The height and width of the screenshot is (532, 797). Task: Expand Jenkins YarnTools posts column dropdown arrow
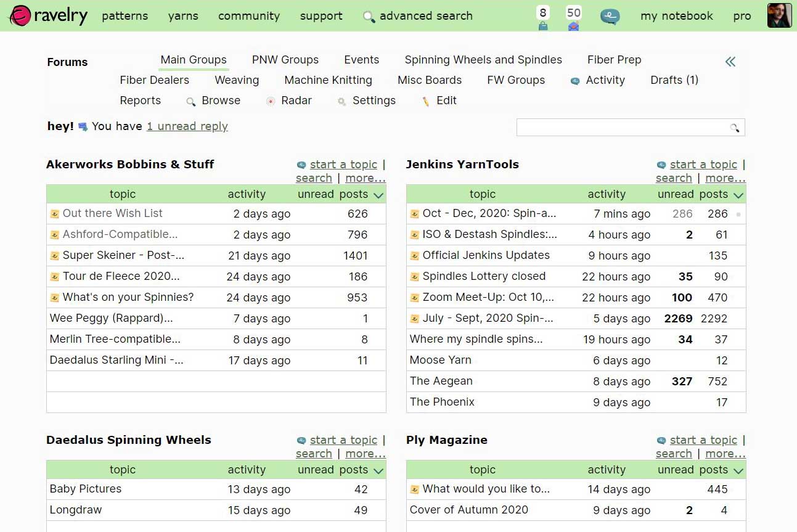[738, 195]
